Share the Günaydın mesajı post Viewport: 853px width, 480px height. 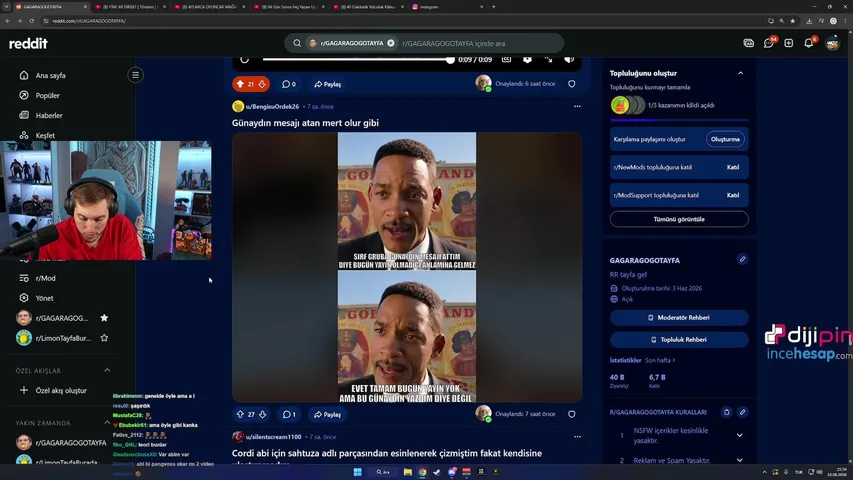coord(327,415)
